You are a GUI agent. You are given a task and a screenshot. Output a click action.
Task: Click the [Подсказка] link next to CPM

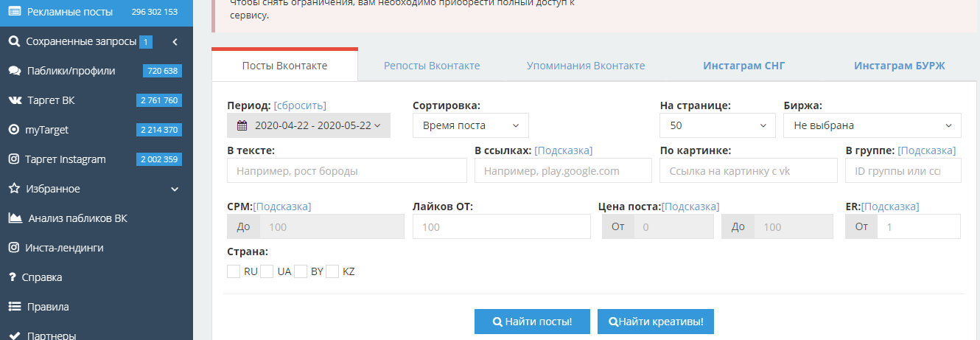(x=282, y=207)
